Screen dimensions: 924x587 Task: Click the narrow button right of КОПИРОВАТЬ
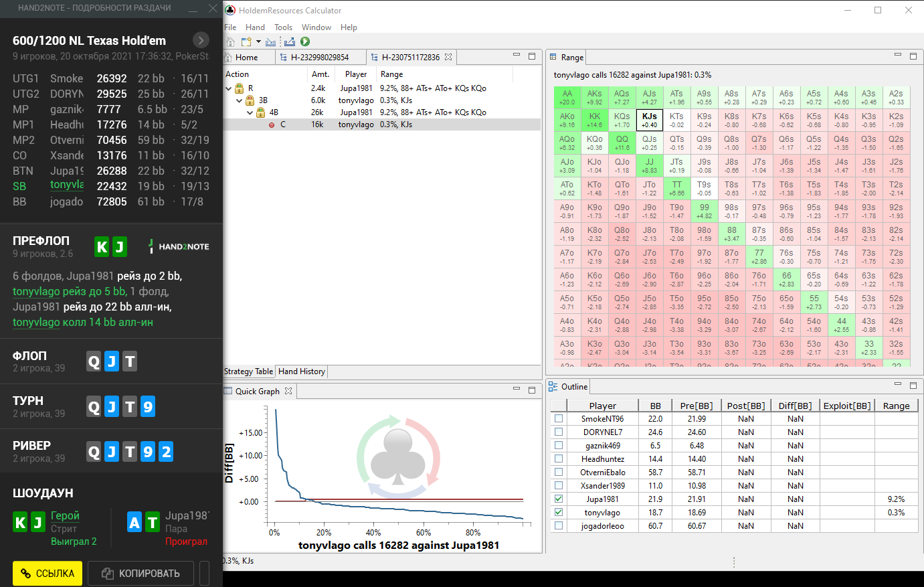[205, 573]
